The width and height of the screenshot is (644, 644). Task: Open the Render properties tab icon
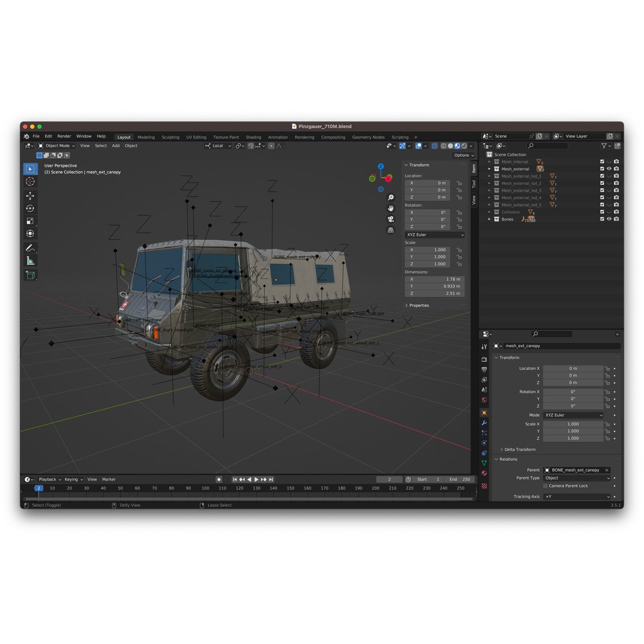(484, 360)
